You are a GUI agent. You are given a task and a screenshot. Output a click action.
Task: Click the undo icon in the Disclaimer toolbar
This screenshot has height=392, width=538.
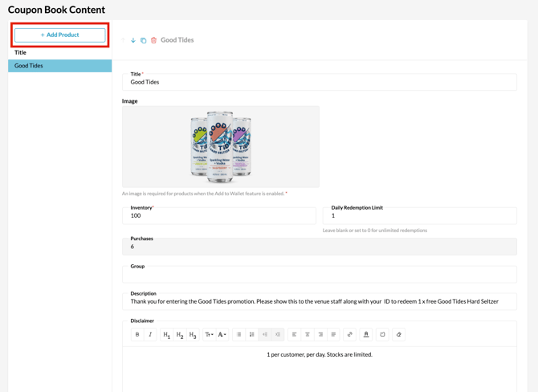point(382,334)
